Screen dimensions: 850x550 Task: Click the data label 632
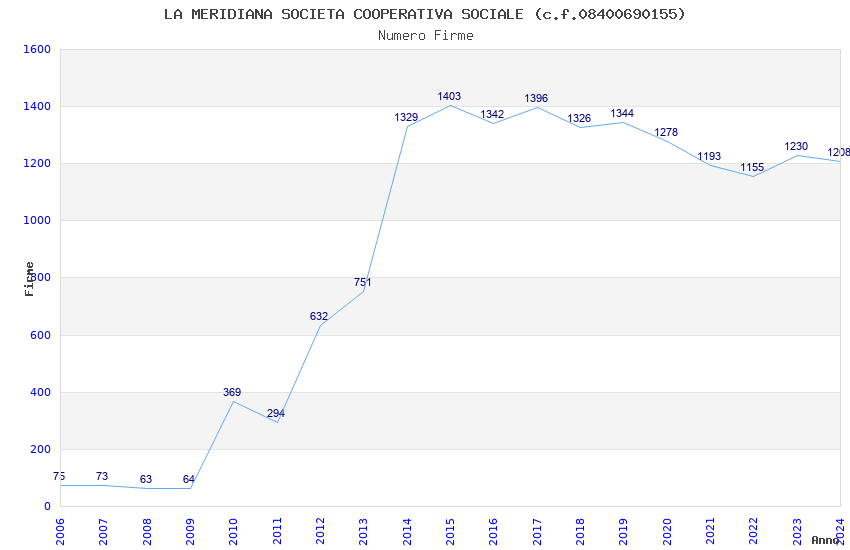[319, 316]
